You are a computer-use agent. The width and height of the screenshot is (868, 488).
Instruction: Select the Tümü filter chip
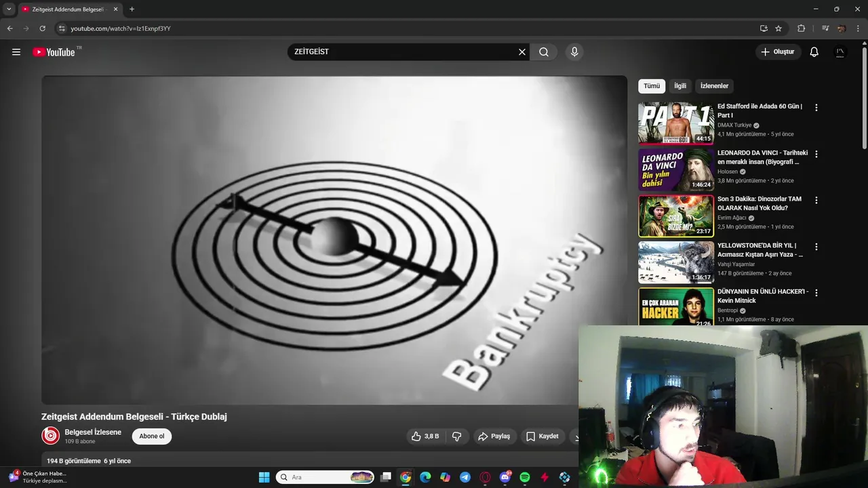click(x=652, y=86)
